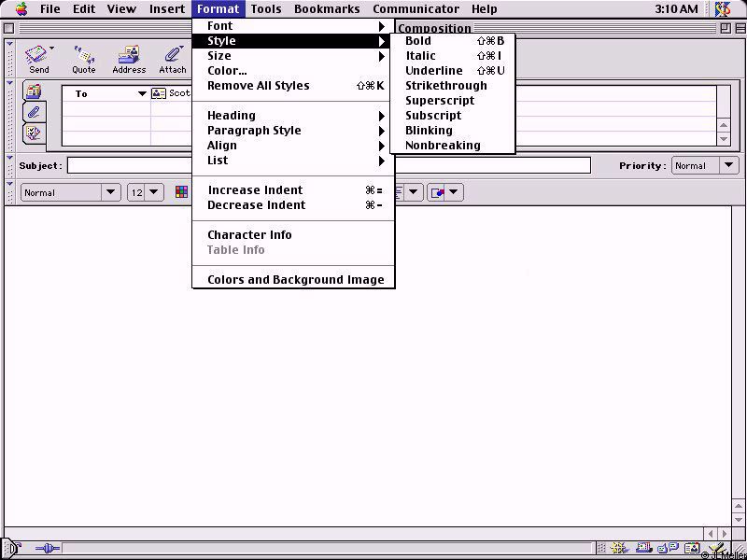Image resolution: width=747 pixels, height=560 pixels.
Task: Choose Strikethrough from the Style submenu
Action: point(453,86)
